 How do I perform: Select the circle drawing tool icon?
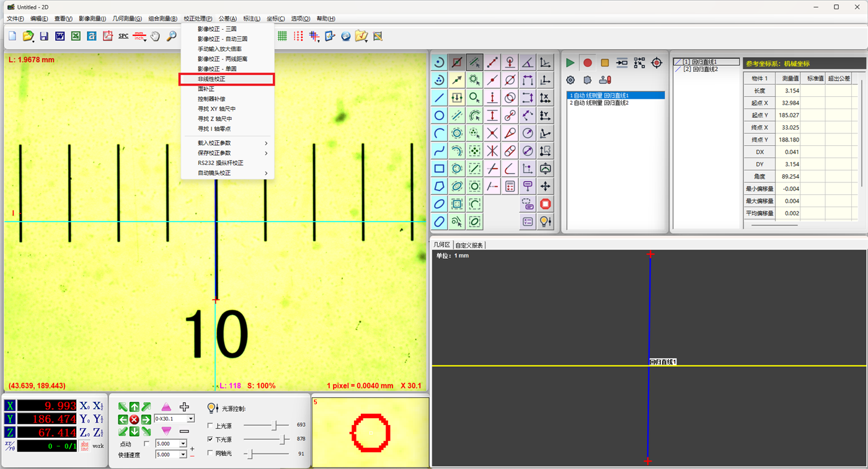point(439,115)
